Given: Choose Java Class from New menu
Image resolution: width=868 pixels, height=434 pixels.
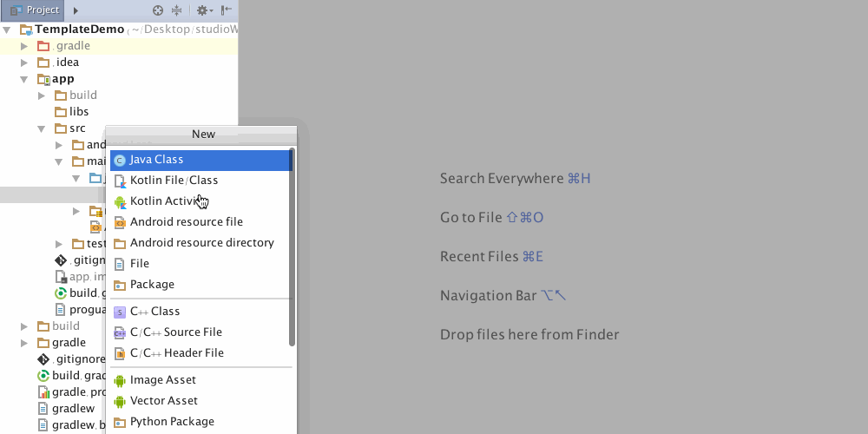Looking at the screenshot, I should pyautogui.click(x=201, y=160).
